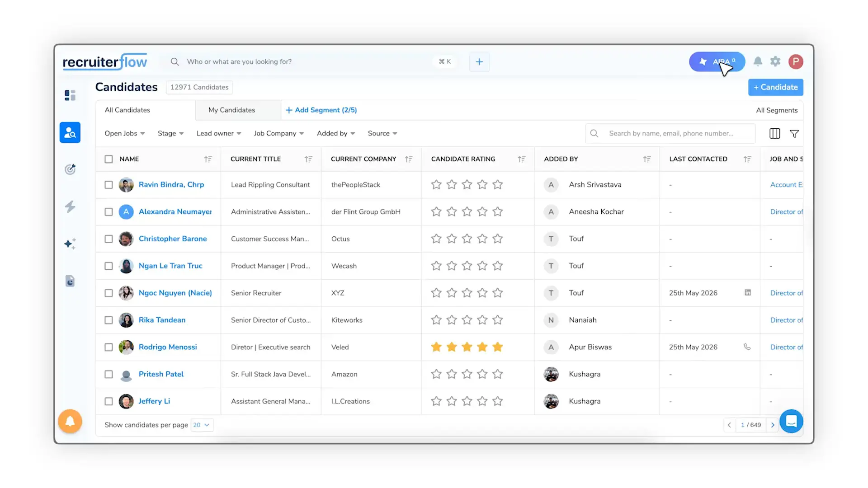The image size is (868, 488).
Task: Select Ngoc Nguyen's row checkbox
Action: [108, 293]
